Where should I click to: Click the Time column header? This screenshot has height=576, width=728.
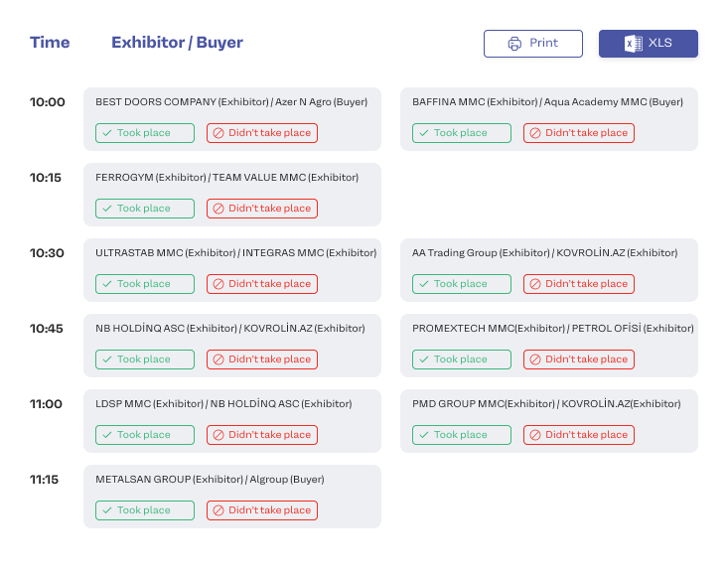click(50, 43)
